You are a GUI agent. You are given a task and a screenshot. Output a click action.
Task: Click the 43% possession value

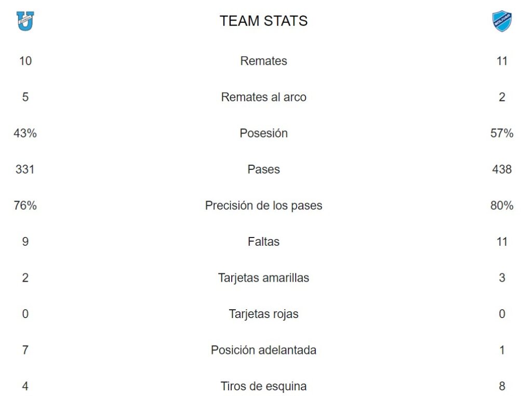coord(25,134)
